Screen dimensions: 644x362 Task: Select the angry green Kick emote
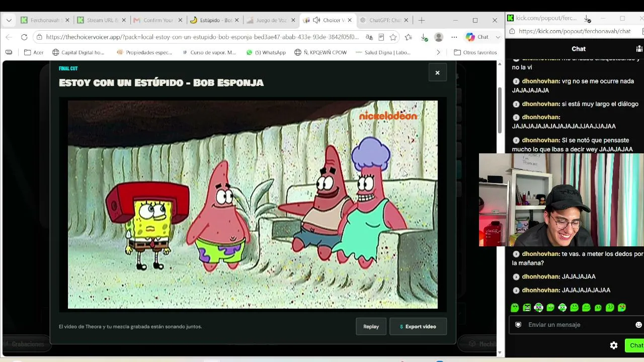click(527, 308)
